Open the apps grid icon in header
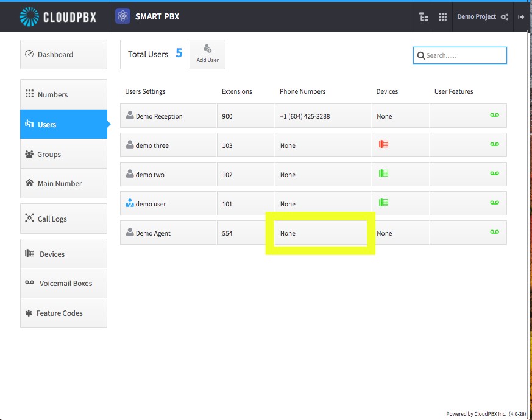The height and width of the screenshot is (420, 532). pyautogui.click(x=442, y=16)
